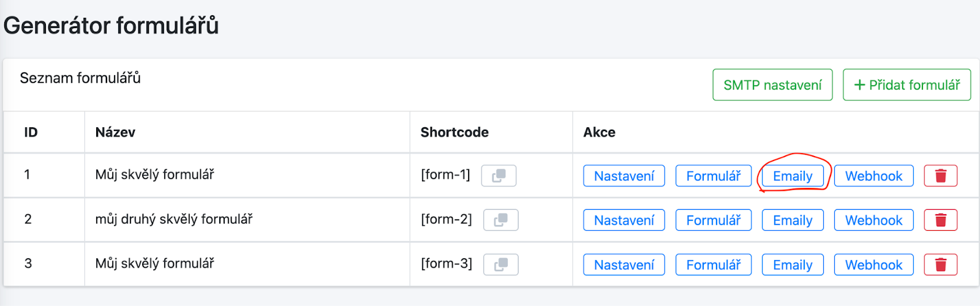Open Webhook for form 3
The width and height of the screenshot is (980, 306).
pos(874,264)
